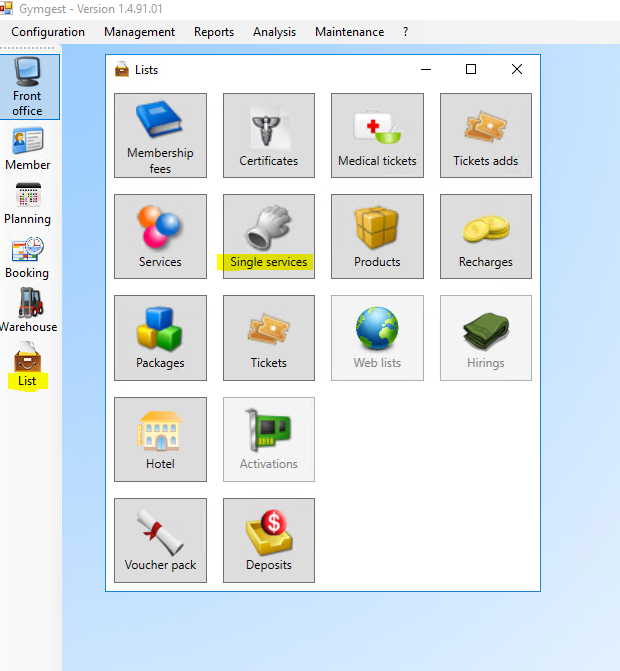Open the Packages list
The height and width of the screenshot is (671, 620).
click(x=160, y=338)
